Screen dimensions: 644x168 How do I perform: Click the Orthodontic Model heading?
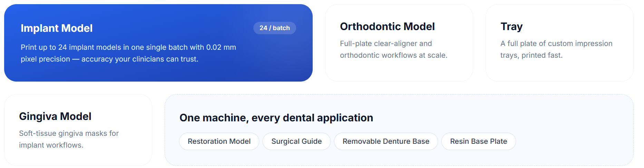(x=387, y=27)
